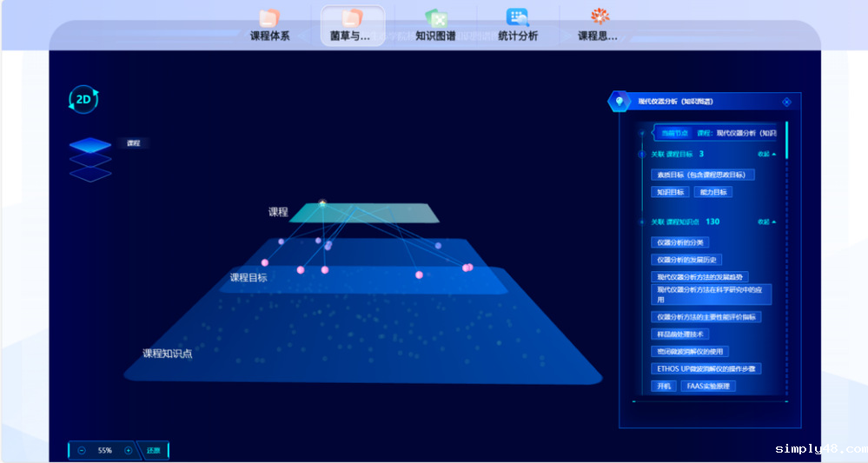Switch view using the 2D toggle icon

pos(83,100)
